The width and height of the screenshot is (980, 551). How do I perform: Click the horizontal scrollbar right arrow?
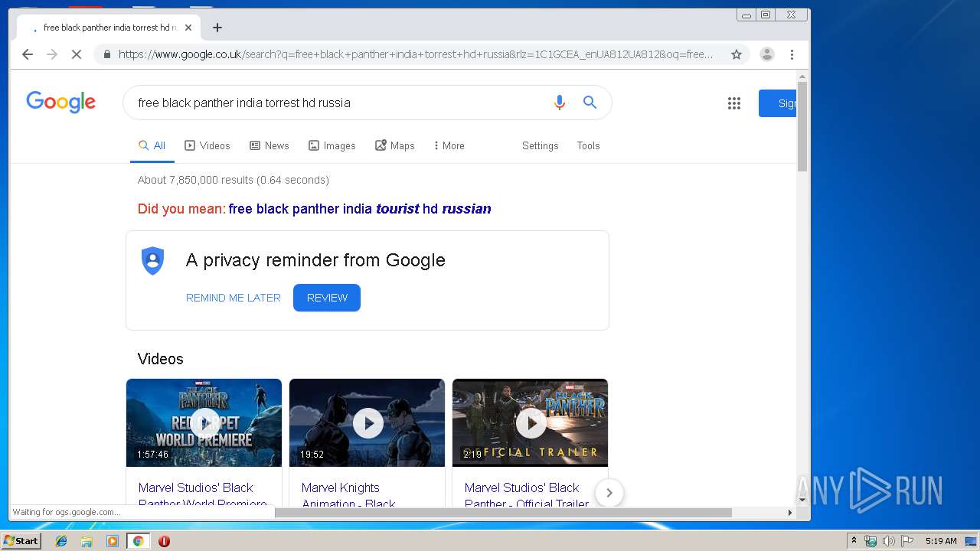[790, 513]
